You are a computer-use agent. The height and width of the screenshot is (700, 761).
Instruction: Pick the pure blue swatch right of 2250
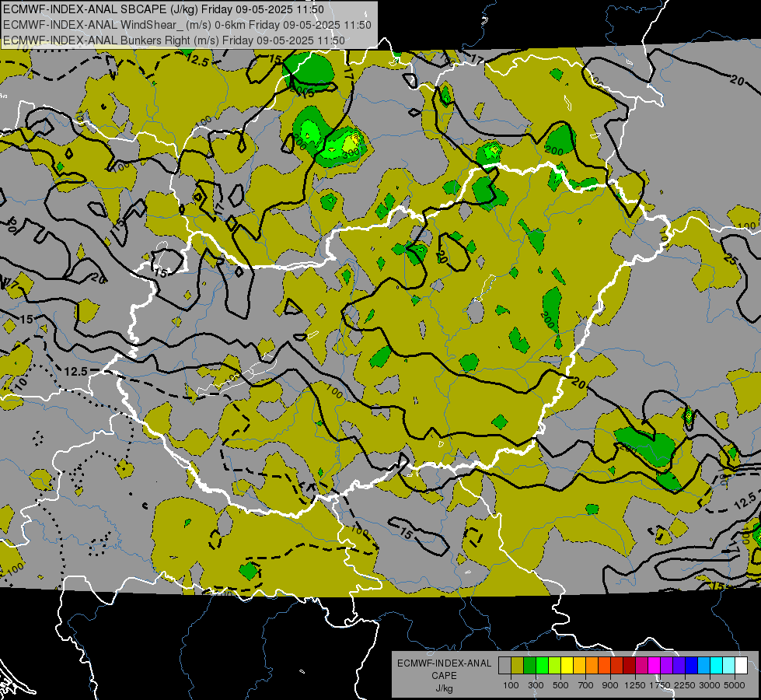coord(692,666)
